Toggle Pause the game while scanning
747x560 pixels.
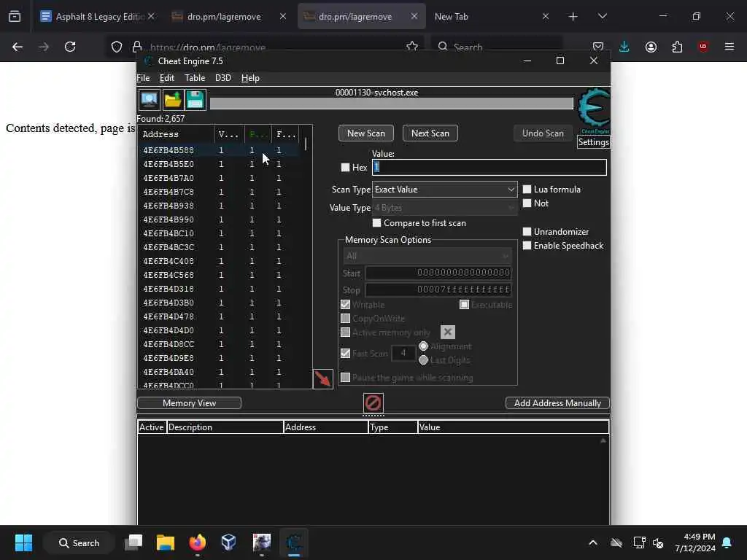345,378
